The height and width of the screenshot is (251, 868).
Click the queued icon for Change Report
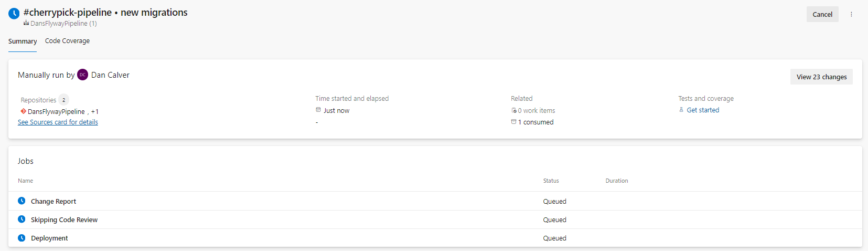tap(22, 201)
